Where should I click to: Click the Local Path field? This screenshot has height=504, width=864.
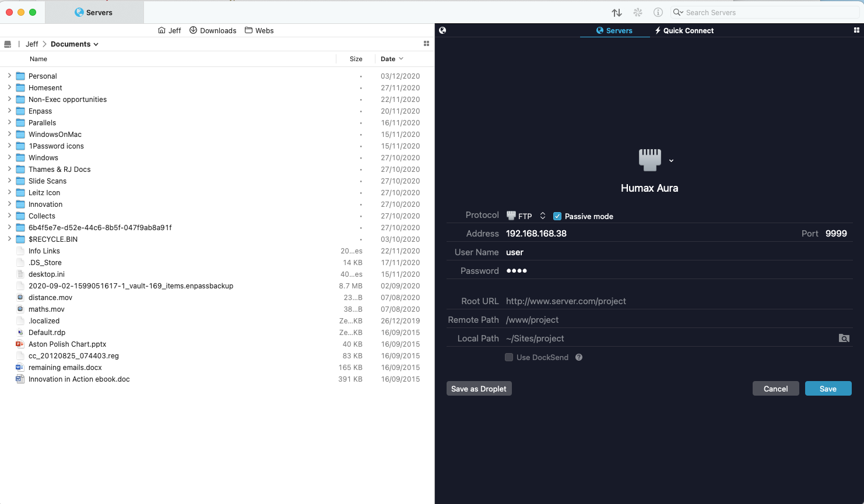click(670, 338)
